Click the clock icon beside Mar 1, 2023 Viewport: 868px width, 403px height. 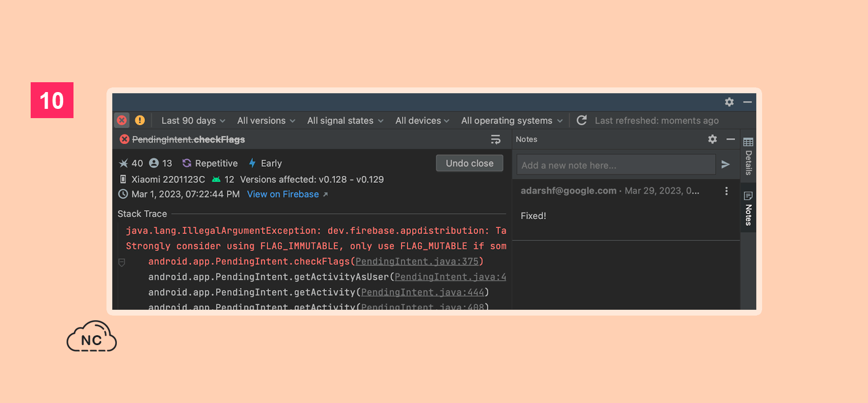click(123, 195)
